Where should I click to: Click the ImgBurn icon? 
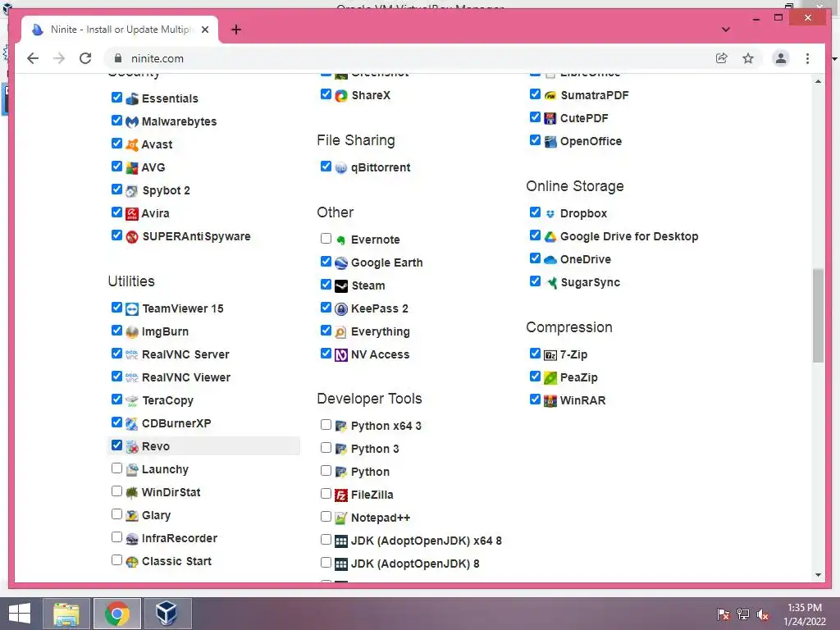(132, 332)
